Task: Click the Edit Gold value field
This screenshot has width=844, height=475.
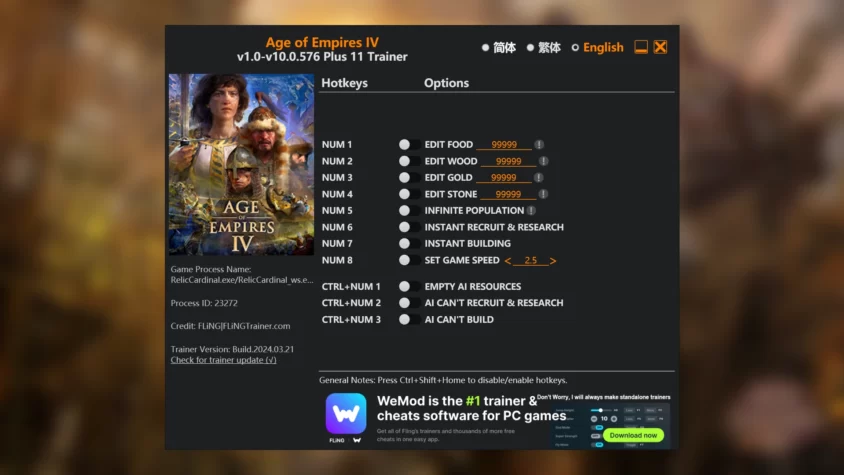Action: click(x=503, y=177)
